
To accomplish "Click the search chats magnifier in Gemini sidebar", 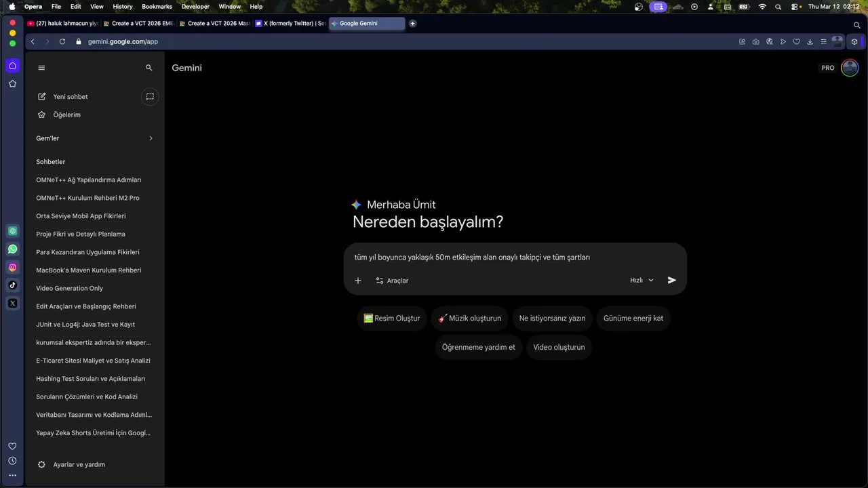I will [x=149, y=68].
